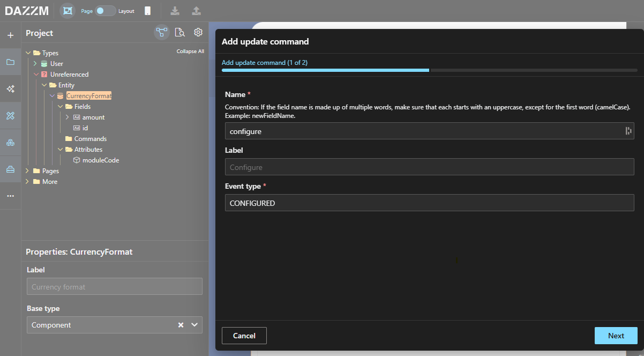Collapse the Unreferenced node chevron
This screenshot has height=356, width=644.
[x=36, y=75]
